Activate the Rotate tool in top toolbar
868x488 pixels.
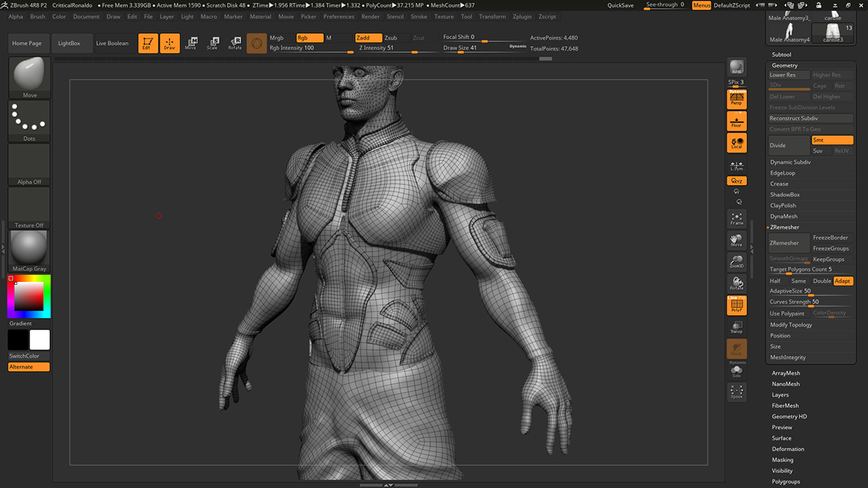tap(235, 43)
